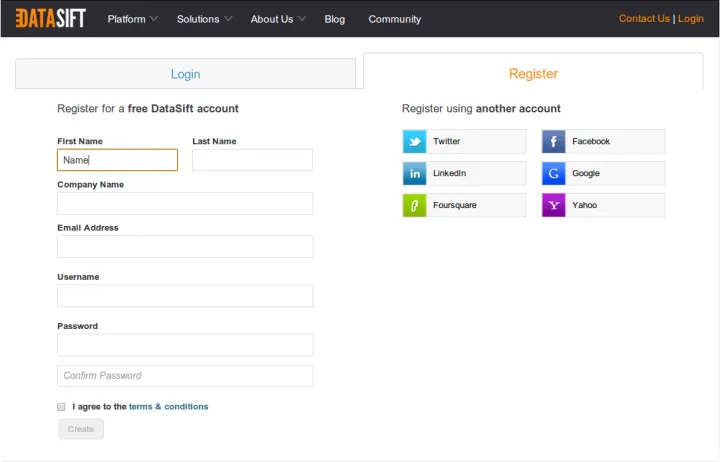Expand the Platform dropdown menu
Screen dimensions: 720x462
pyautogui.click(x=133, y=19)
